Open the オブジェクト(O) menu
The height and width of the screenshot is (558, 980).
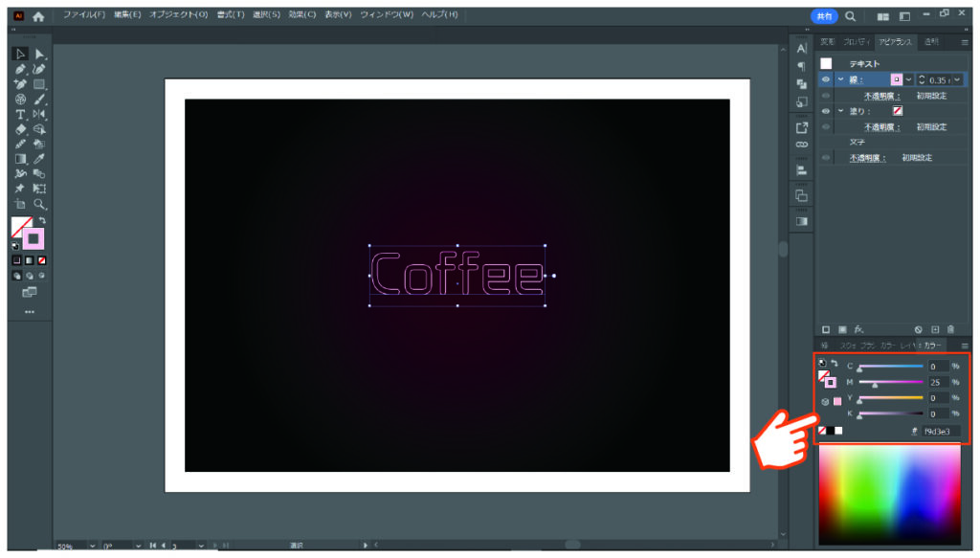tap(178, 14)
